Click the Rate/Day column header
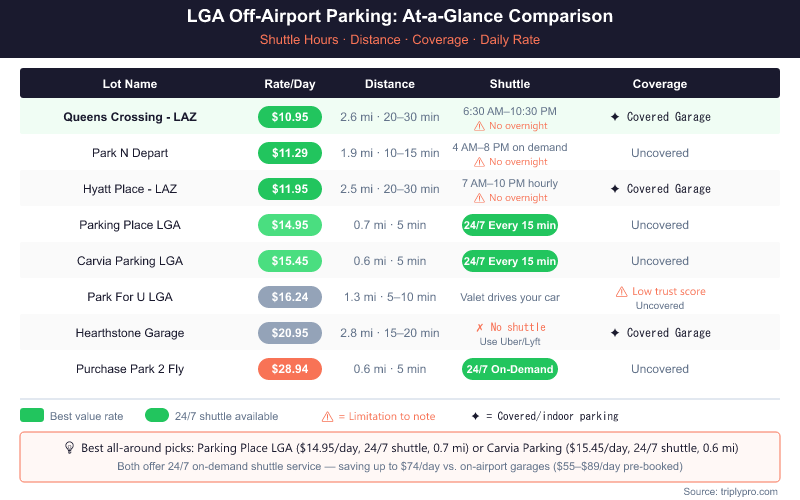The width and height of the screenshot is (800, 500). click(x=290, y=84)
